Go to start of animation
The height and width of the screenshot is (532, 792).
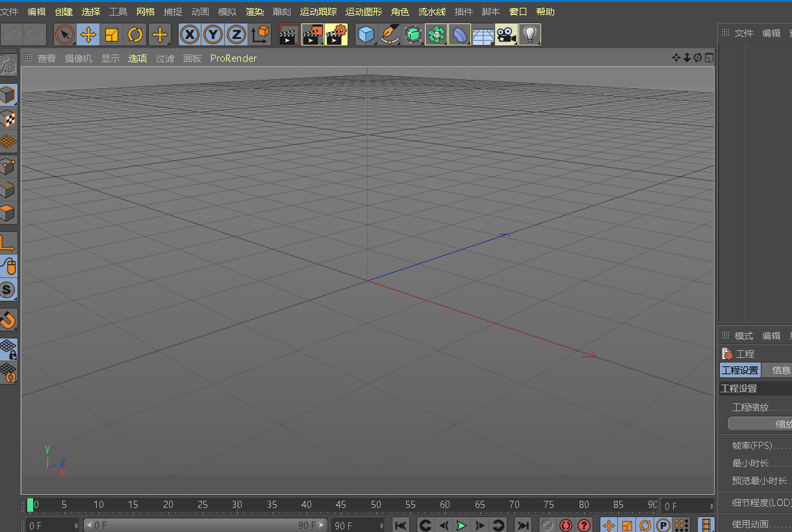point(401,526)
